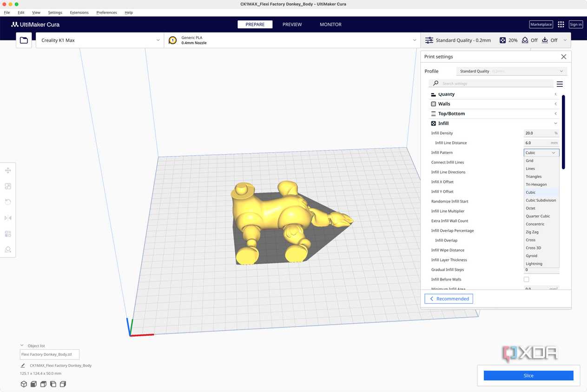587x392 pixels.
Task: Click the Search settings field
Action: tap(491, 84)
